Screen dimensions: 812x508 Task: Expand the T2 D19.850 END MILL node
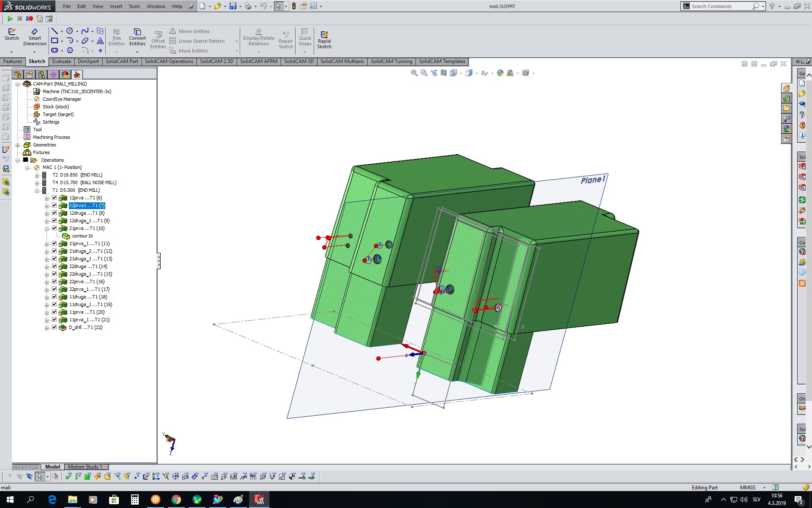point(37,175)
